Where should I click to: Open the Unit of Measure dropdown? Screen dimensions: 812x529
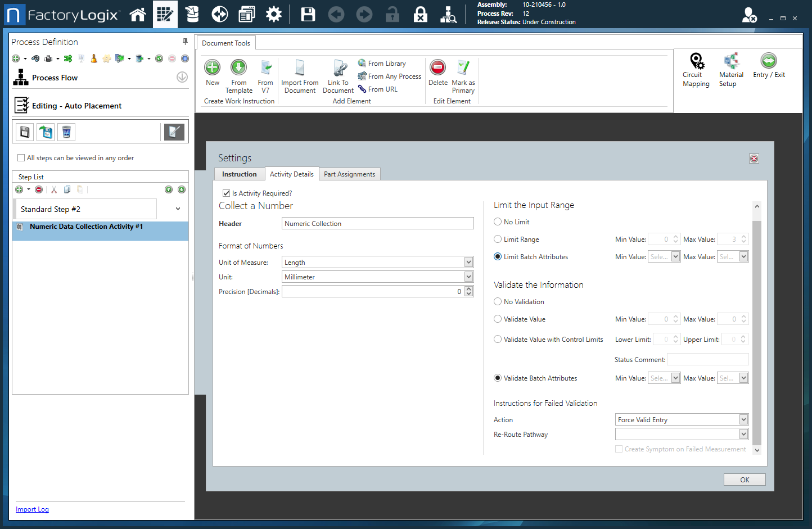[468, 262]
